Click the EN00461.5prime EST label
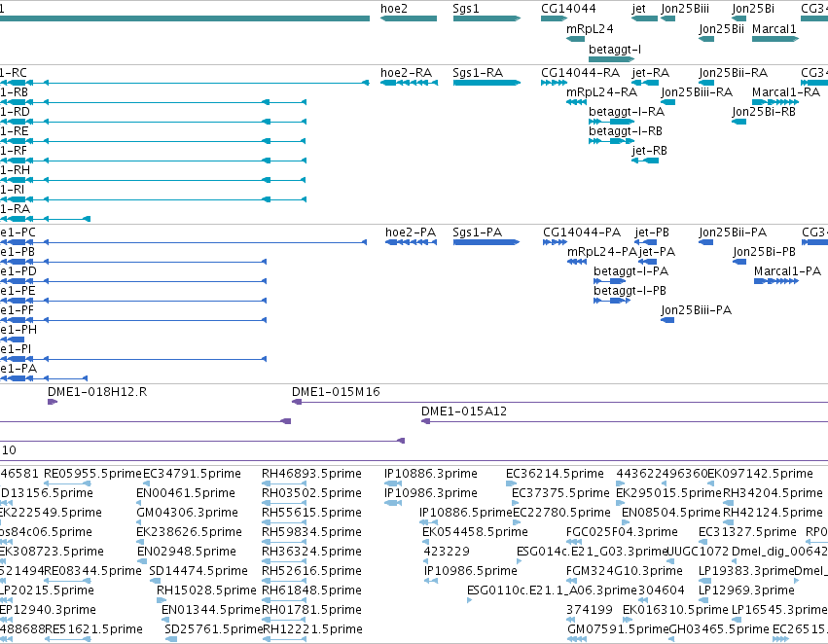This screenshot has width=828, height=644. (x=186, y=493)
